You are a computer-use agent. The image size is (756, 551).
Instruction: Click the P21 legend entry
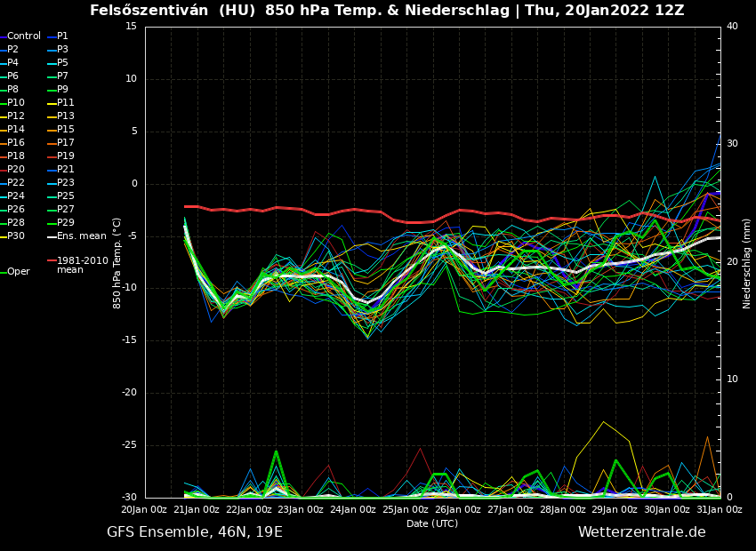[66, 170]
